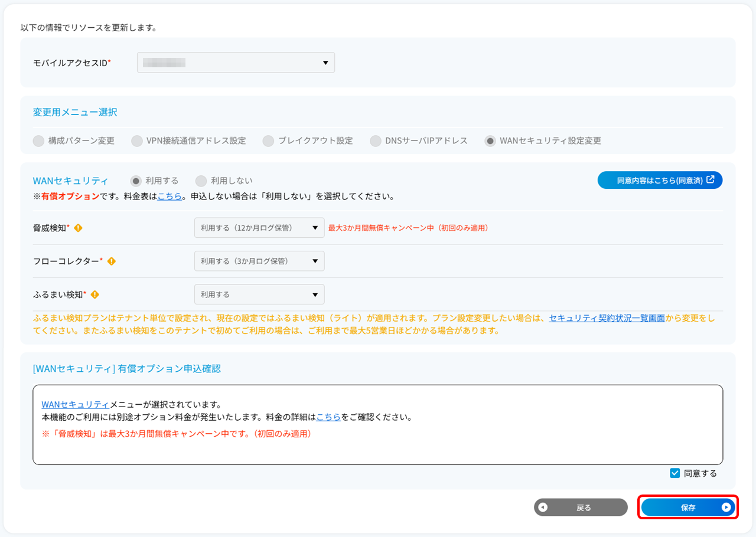Select DNSサーバIPアドレス radio option
This screenshot has height=537, width=756.
point(376,141)
